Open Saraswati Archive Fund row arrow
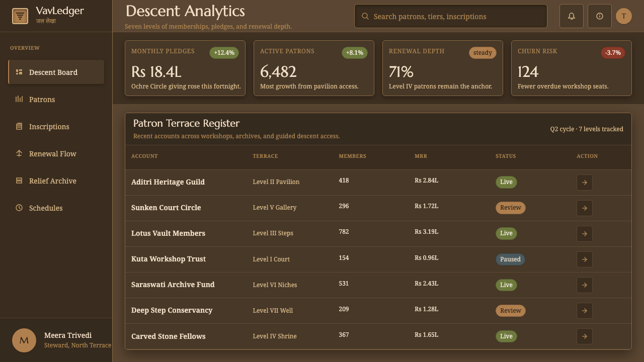This screenshot has width=644, height=362. [585, 285]
